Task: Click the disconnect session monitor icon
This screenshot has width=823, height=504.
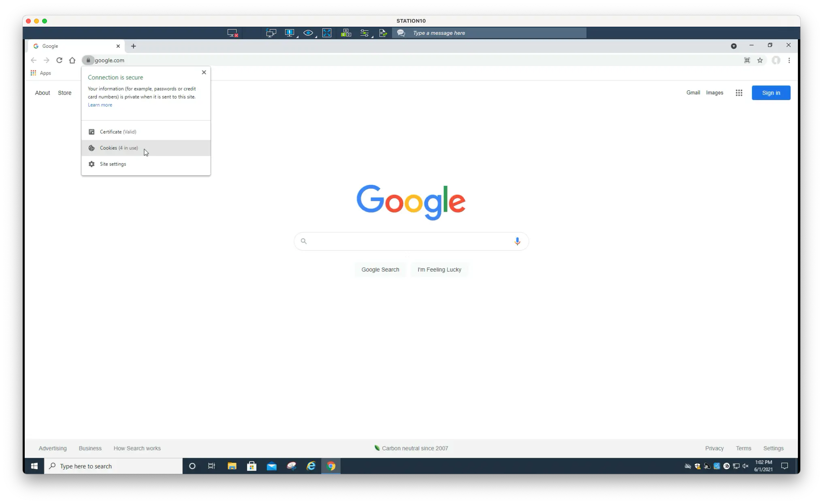Action: coord(232,33)
